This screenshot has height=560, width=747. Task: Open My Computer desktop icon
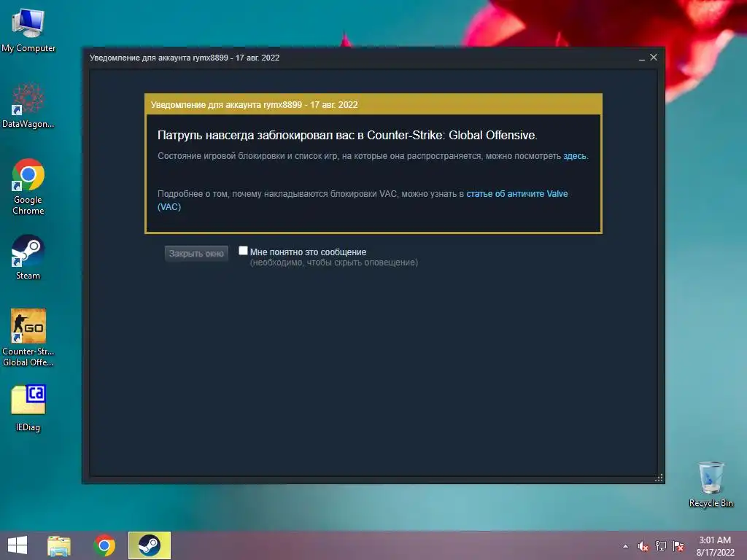28,30
